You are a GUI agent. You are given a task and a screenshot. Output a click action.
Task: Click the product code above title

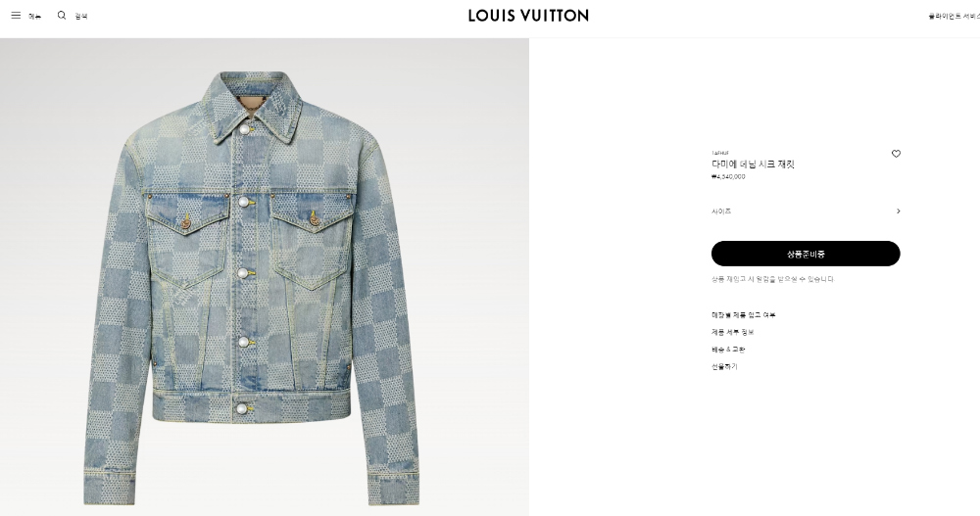pyautogui.click(x=720, y=153)
